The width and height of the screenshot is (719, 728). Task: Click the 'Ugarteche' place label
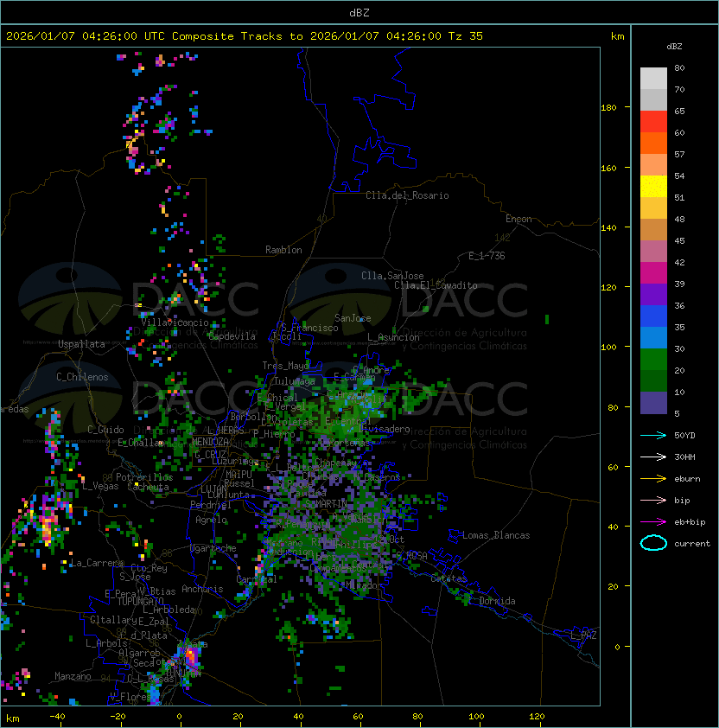pyautogui.click(x=213, y=548)
